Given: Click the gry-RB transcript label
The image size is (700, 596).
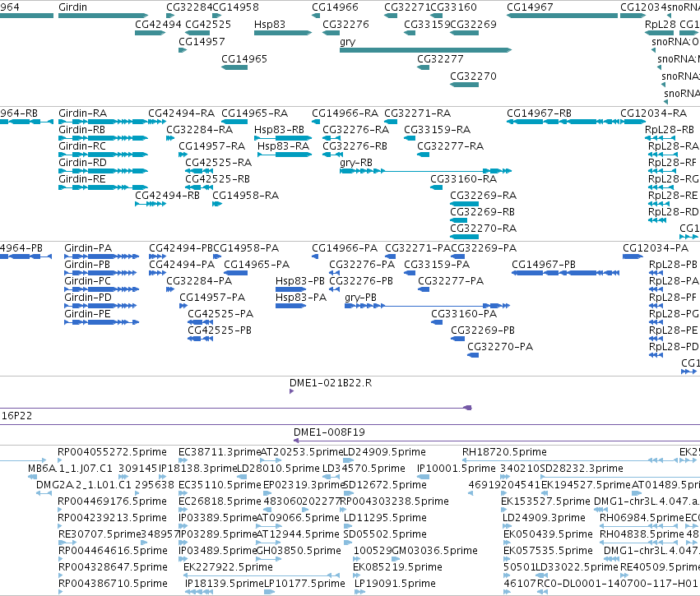Looking at the screenshot, I should 356,163.
